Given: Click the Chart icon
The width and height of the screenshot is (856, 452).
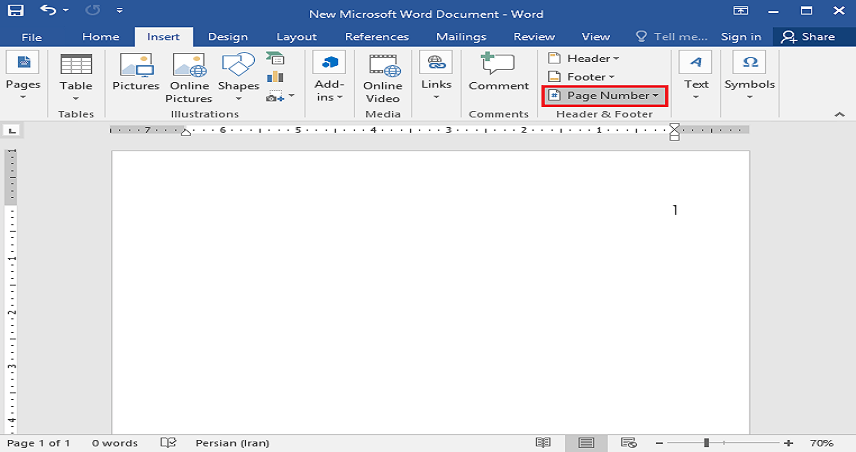Looking at the screenshot, I should point(275,76).
